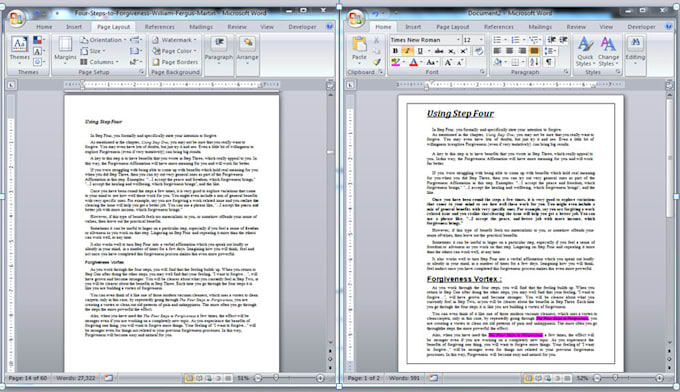The width and height of the screenshot is (680, 392).
Task: Click Zoom Out minus in left window
Action: tap(258, 378)
